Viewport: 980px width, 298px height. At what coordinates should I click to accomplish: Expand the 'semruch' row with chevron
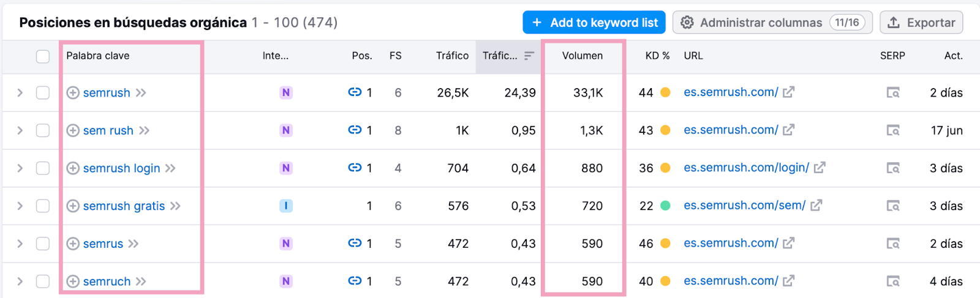click(20, 281)
